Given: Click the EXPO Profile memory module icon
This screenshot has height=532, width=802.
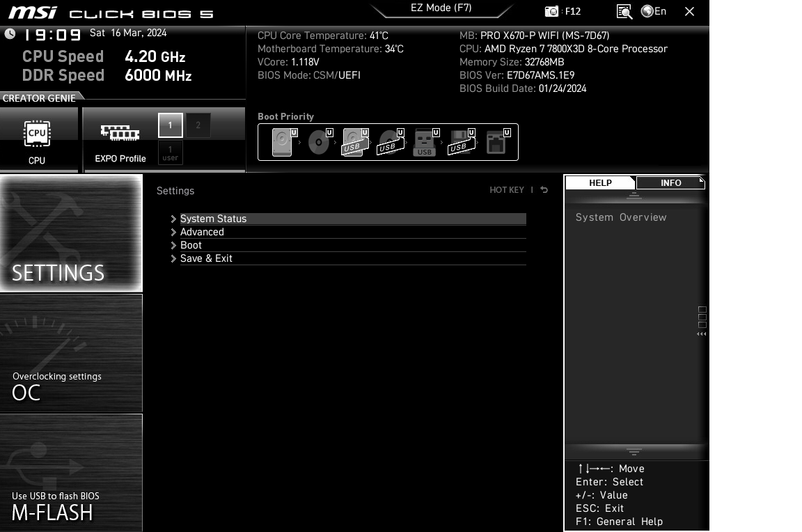Looking at the screenshot, I should 120,133.
